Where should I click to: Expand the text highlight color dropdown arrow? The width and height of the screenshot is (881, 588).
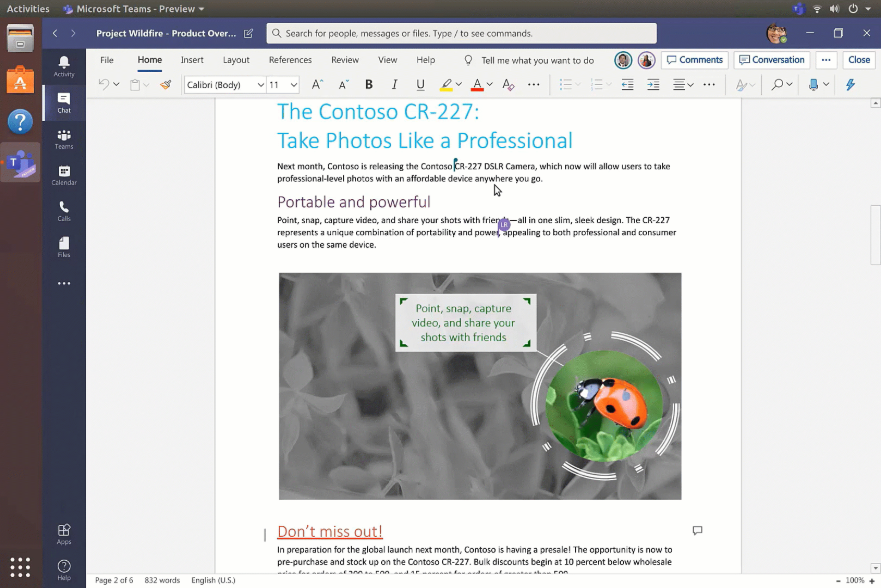coord(459,85)
